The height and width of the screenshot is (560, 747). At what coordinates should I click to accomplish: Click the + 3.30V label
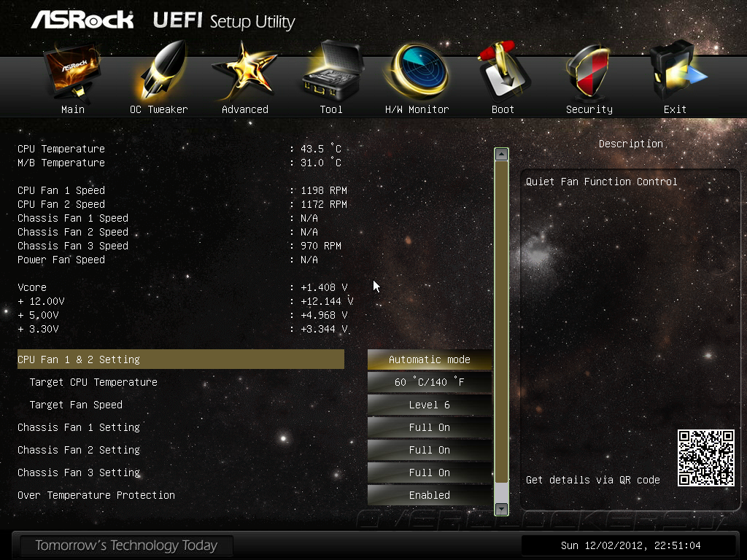[x=38, y=329]
